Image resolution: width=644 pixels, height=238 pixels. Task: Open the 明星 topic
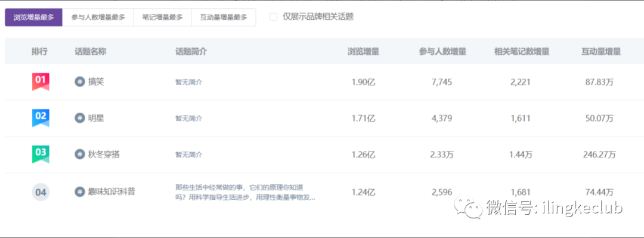(x=96, y=118)
